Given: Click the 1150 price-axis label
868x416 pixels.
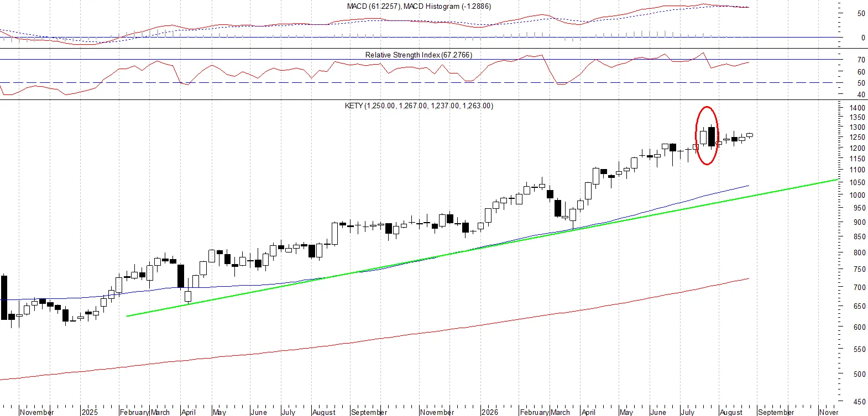Looking at the screenshot, I should click(x=857, y=159).
